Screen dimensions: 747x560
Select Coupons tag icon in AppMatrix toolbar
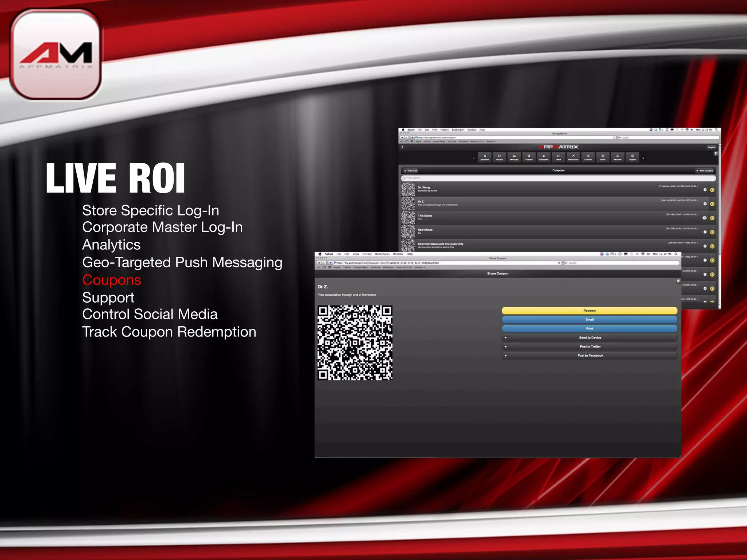[x=529, y=157]
